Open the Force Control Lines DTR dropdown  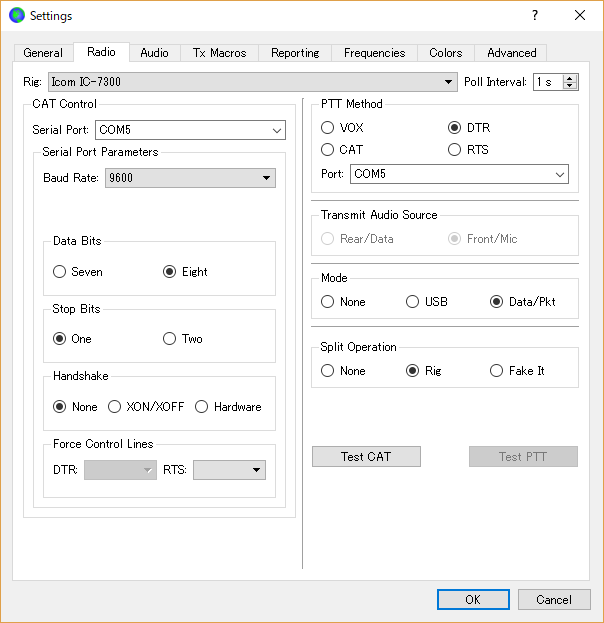[x=120, y=470]
